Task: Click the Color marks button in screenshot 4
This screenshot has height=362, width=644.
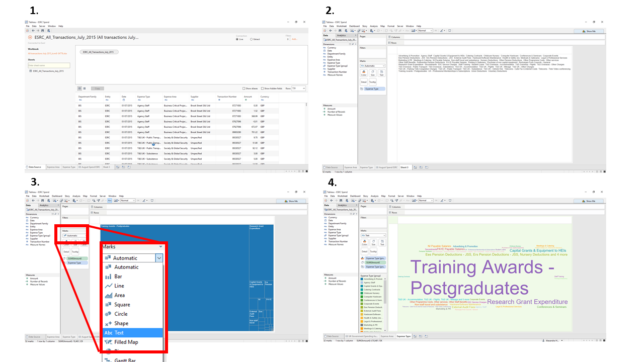Action: pyautogui.click(x=364, y=243)
